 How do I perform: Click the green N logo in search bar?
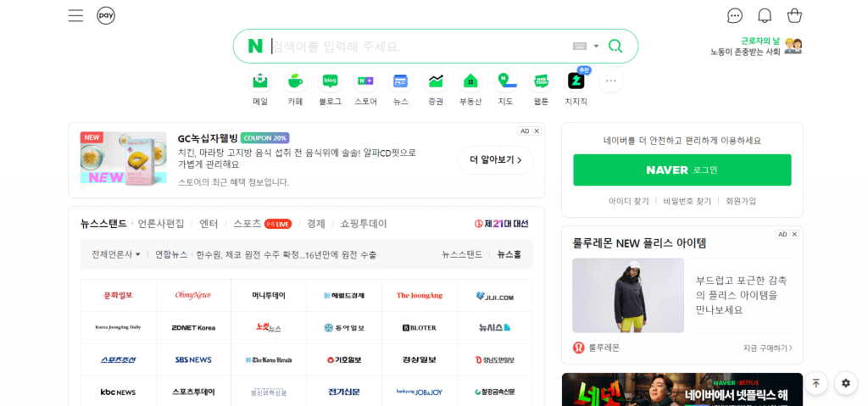point(255,46)
